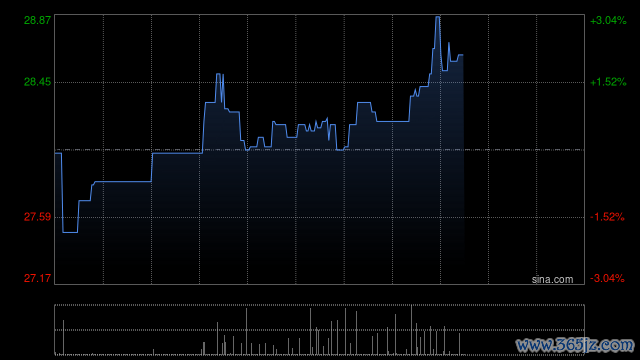Screen dimensions: 640x360
Task: Click the -3.04% percentage label
Action: point(607,278)
